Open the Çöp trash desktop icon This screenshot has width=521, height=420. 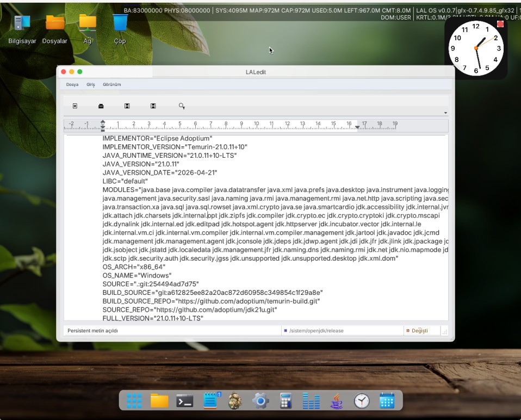pos(120,29)
